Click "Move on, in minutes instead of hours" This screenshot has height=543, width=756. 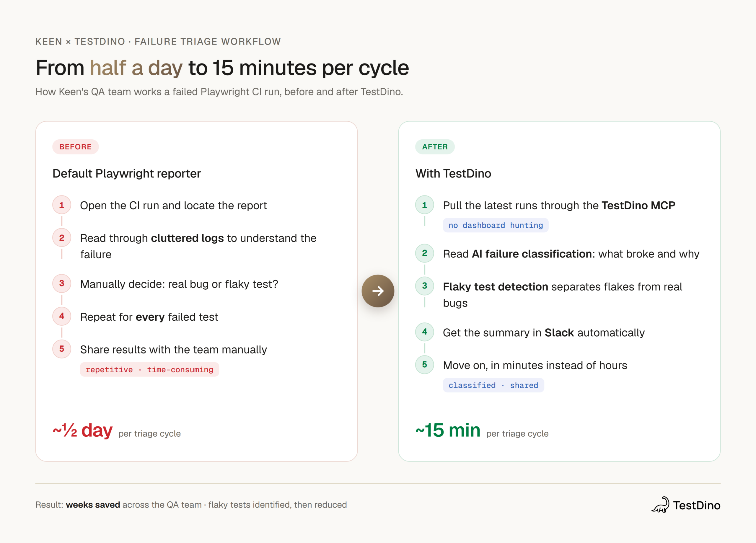535,365
